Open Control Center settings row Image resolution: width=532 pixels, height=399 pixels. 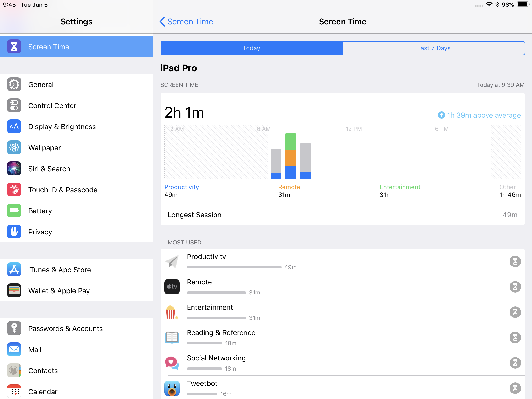[x=77, y=105]
